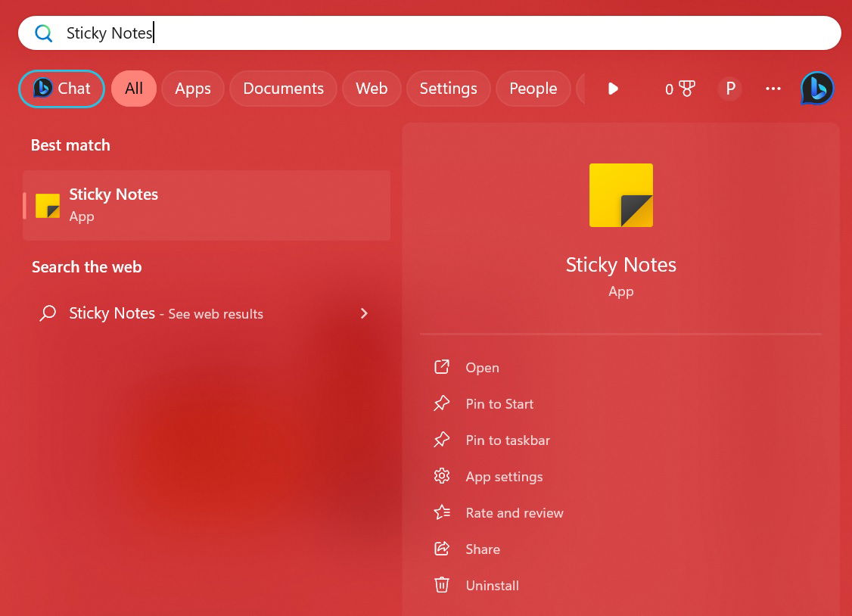Open the three-dot more options menu
This screenshot has width=852, height=616.
click(x=773, y=89)
